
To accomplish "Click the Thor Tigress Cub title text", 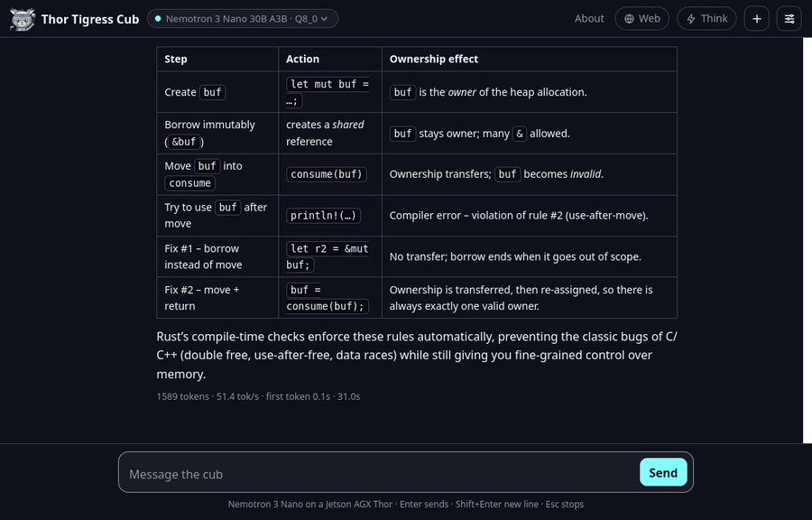I will [x=90, y=19].
